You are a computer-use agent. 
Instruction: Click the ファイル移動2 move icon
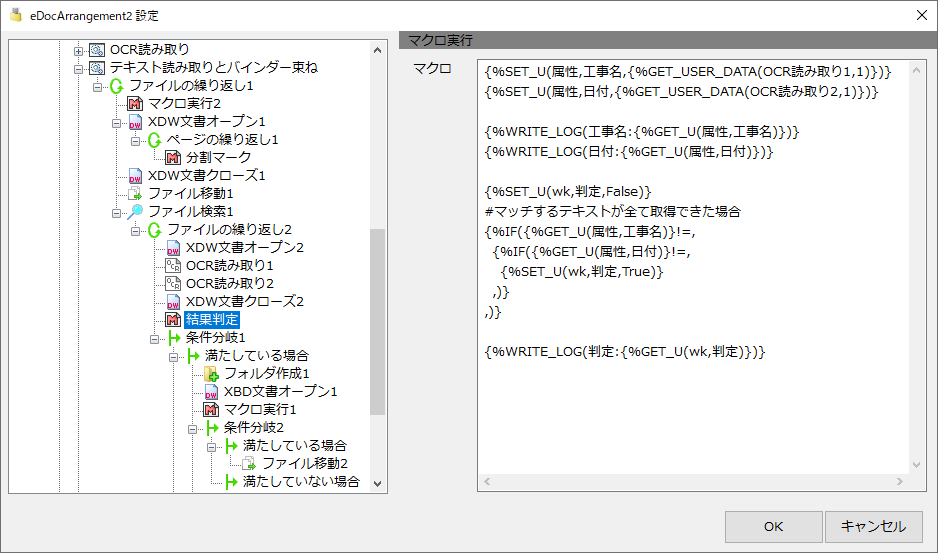click(x=249, y=464)
